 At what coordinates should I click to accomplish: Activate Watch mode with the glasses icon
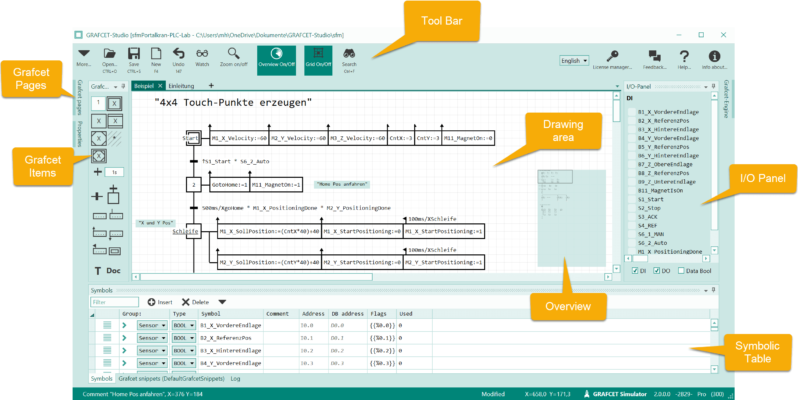tap(202, 53)
